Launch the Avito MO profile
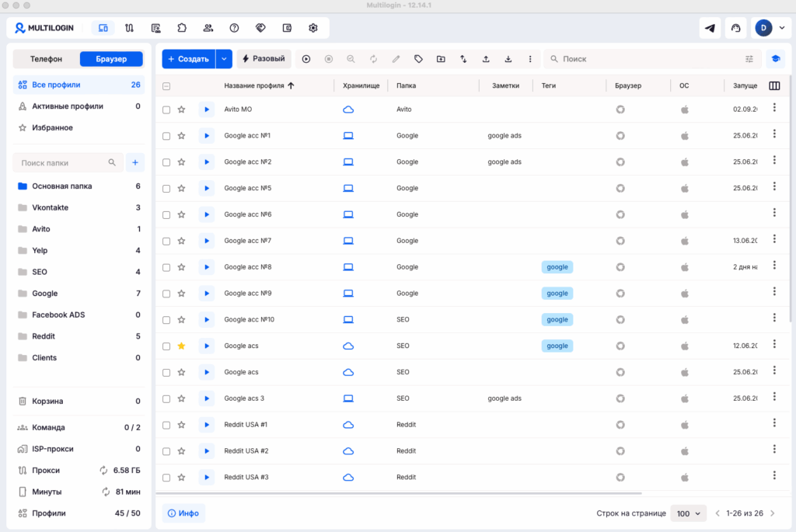This screenshot has height=532, width=796. click(207, 110)
